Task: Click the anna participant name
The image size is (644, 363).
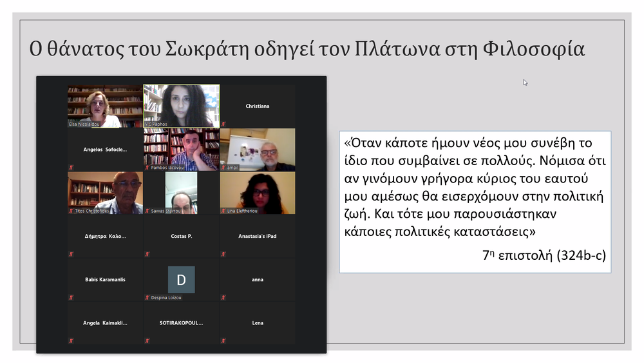Action: (258, 280)
